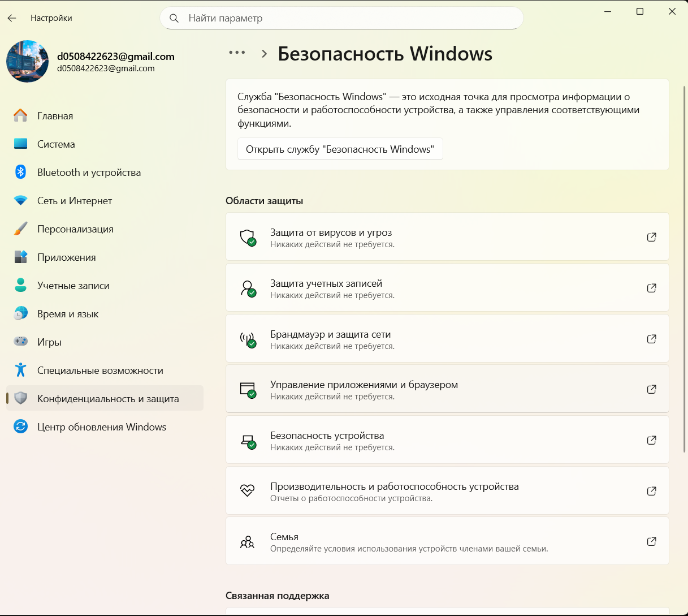The image size is (688, 616).
Task: Click the breadcrumb chevron arrow
Action: tap(264, 54)
